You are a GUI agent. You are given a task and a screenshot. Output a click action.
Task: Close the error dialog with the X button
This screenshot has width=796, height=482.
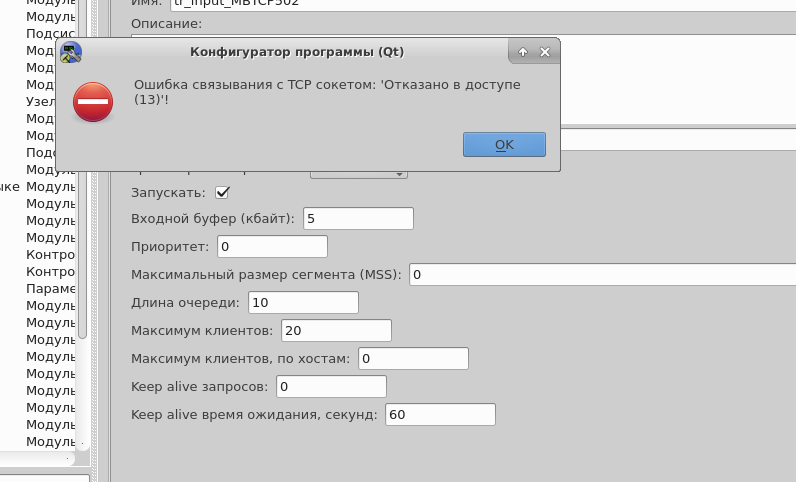click(x=544, y=52)
